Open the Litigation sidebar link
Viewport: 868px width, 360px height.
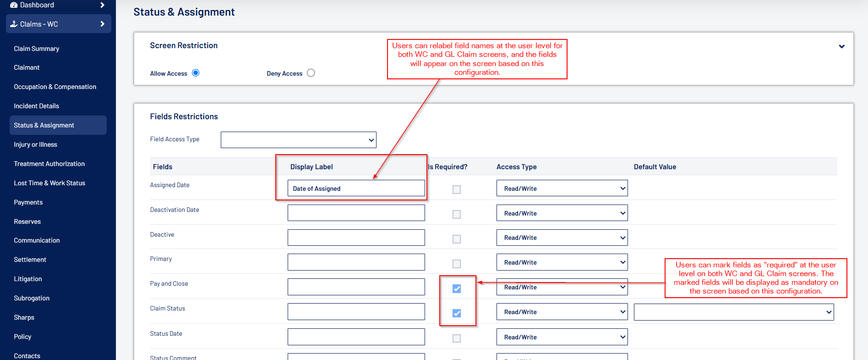(28, 279)
